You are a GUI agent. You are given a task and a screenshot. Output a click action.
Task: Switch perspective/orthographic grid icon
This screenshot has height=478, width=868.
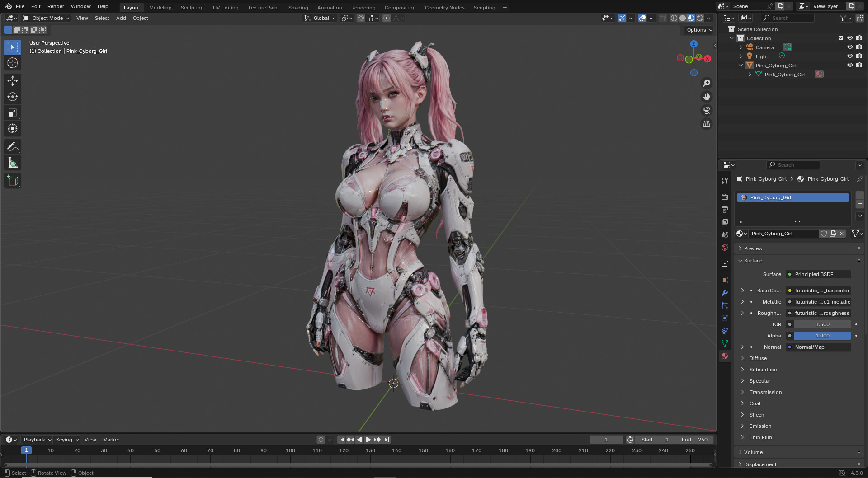click(707, 124)
